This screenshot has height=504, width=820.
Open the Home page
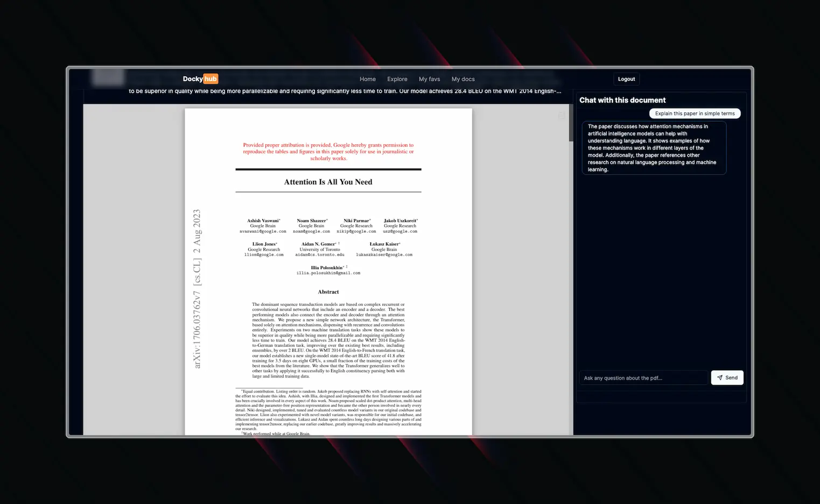coord(368,79)
